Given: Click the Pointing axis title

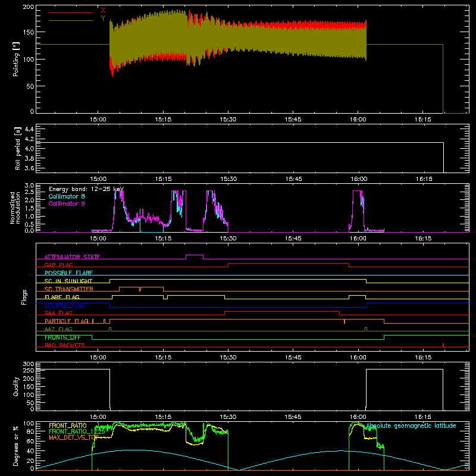Looking at the screenshot, I should point(16,59).
